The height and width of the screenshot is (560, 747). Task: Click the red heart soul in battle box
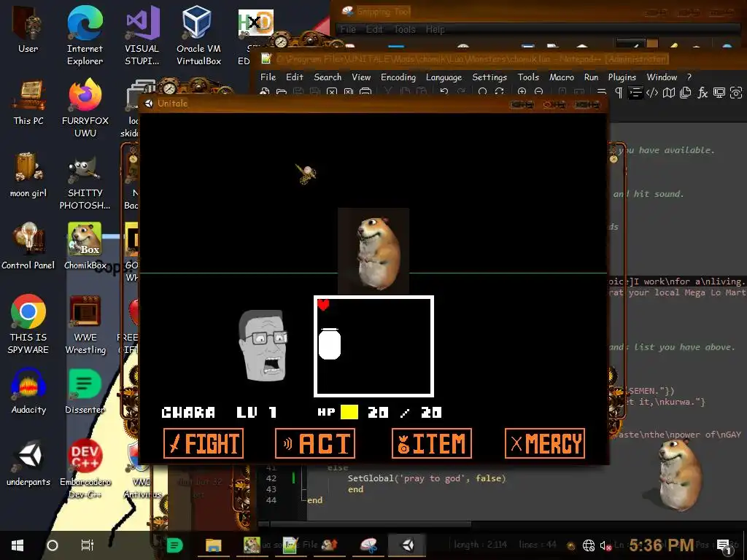coord(323,304)
